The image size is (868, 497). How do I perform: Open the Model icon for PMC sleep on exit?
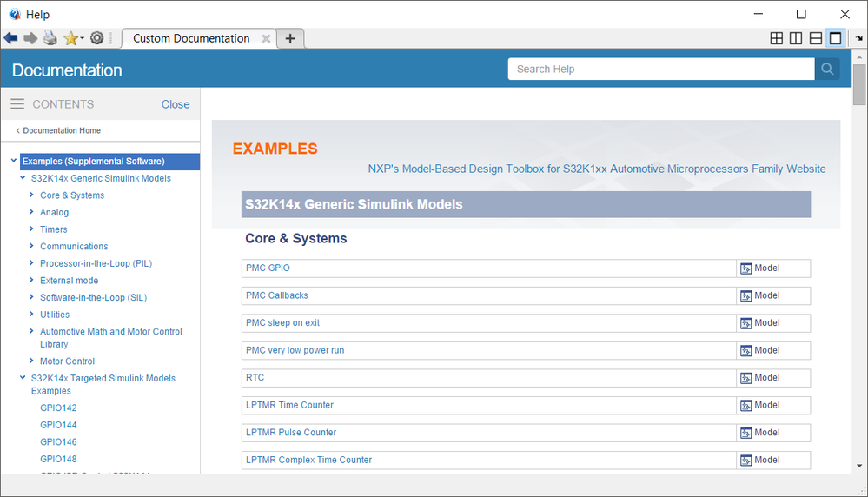tap(746, 323)
